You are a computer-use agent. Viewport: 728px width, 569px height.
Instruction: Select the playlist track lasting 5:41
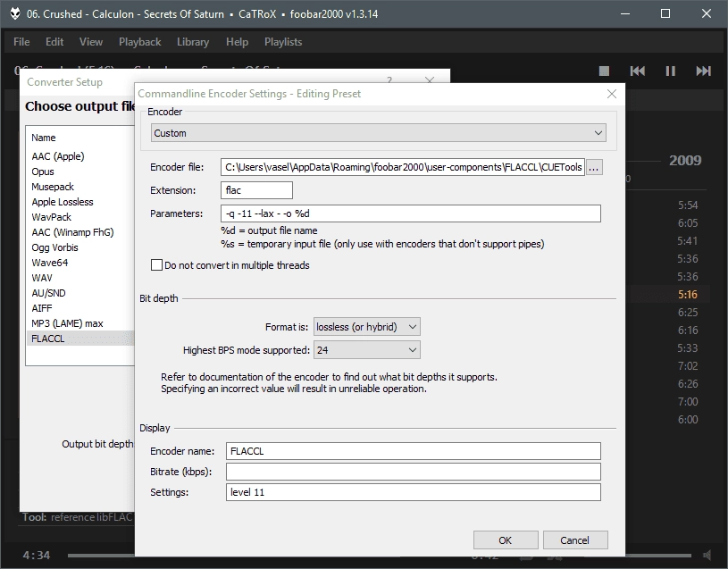click(x=687, y=241)
